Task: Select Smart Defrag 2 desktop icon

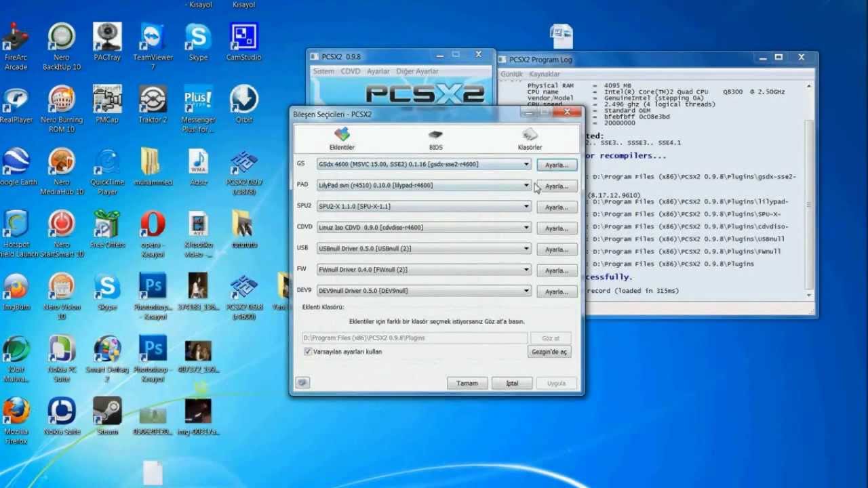Action: [107, 359]
